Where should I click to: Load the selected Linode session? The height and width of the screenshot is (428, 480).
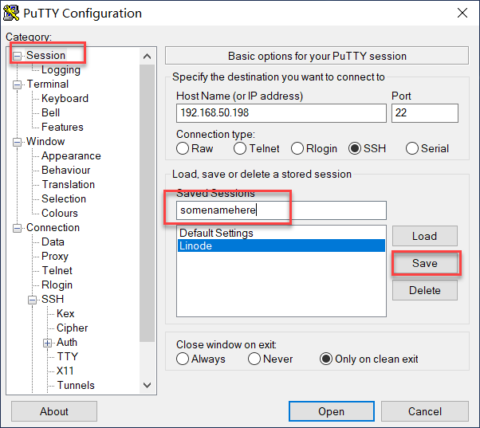[425, 236]
